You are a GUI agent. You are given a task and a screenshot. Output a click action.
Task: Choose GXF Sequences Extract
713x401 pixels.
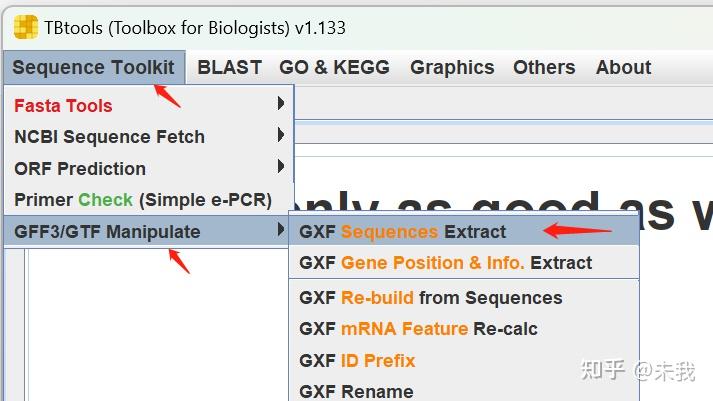(x=403, y=231)
